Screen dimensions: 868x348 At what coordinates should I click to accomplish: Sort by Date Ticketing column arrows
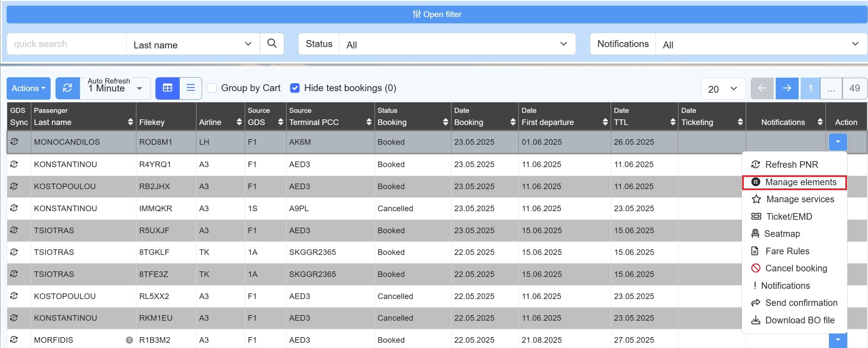pyautogui.click(x=740, y=122)
